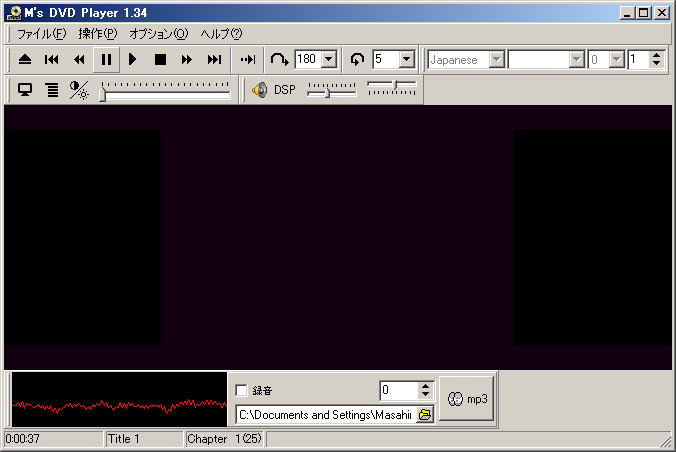Expand the 180 skip-forward dropdown

329,60
